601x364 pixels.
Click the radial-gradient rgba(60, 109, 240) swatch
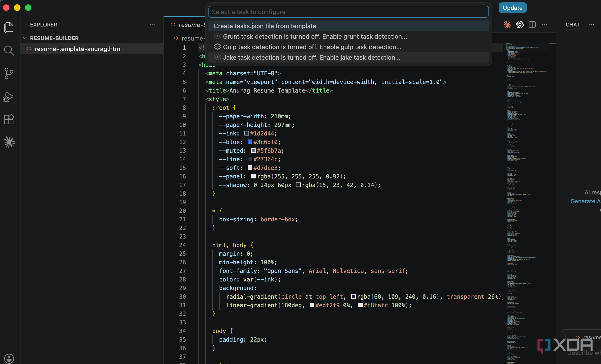[353, 296]
